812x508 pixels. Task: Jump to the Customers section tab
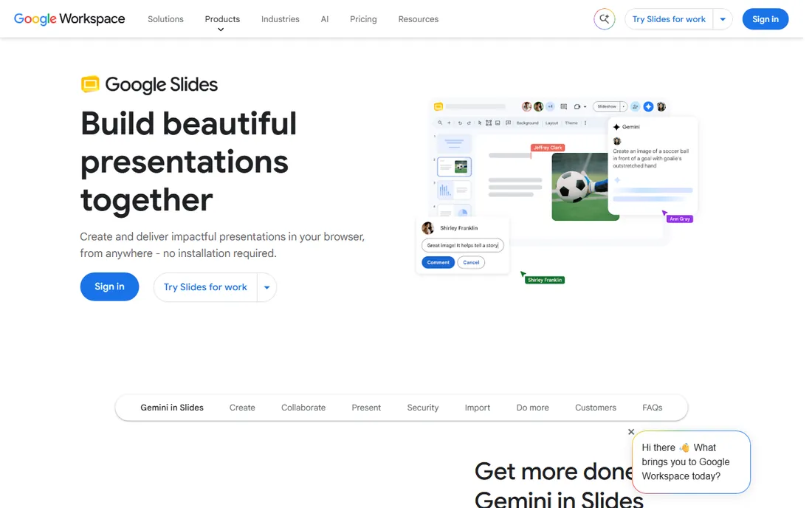[x=596, y=408]
